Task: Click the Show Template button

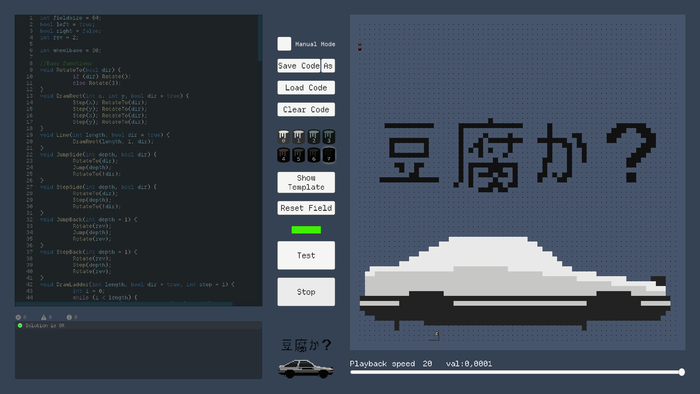Action: click(306, 182)
